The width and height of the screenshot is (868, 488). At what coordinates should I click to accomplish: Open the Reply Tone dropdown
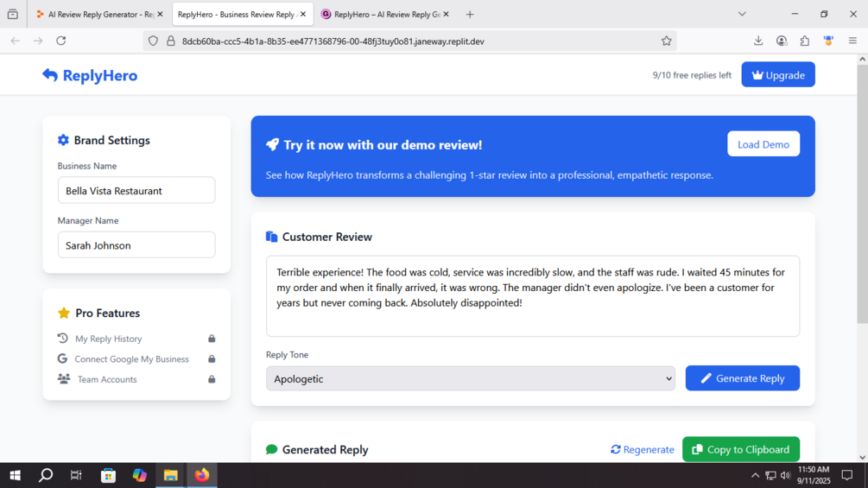point(471,378)
